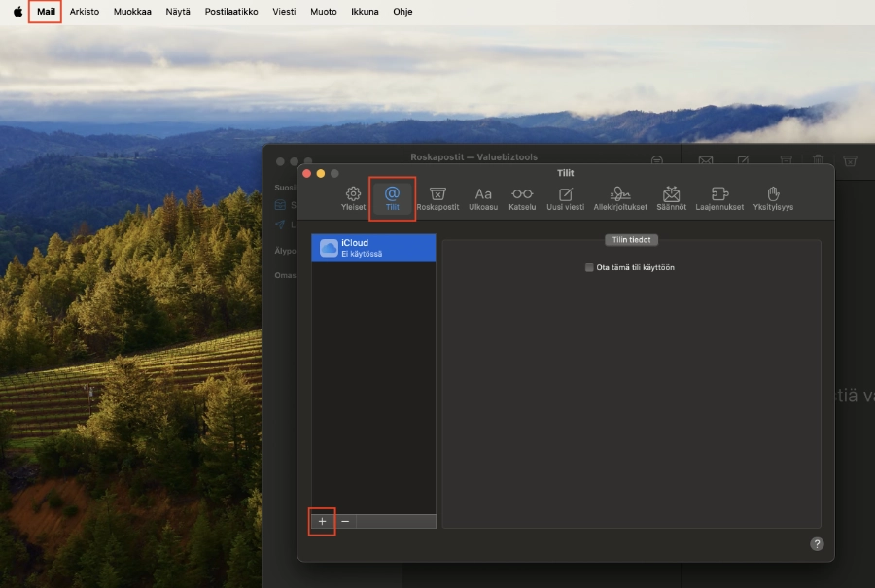Open the Apple menu
This screenshot has height=588, width=875.
17,11
